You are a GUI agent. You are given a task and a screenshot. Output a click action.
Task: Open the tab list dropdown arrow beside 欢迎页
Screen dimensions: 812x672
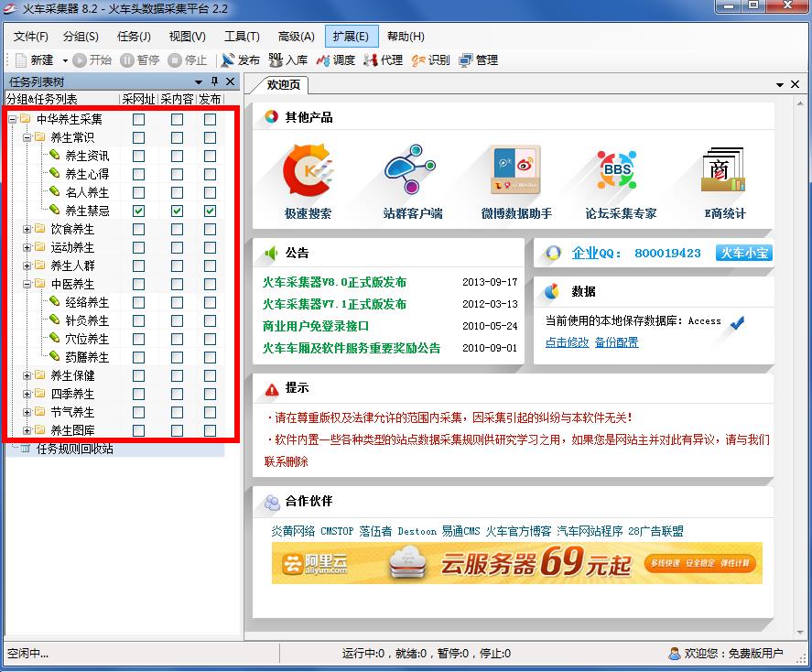click(780, 85)
